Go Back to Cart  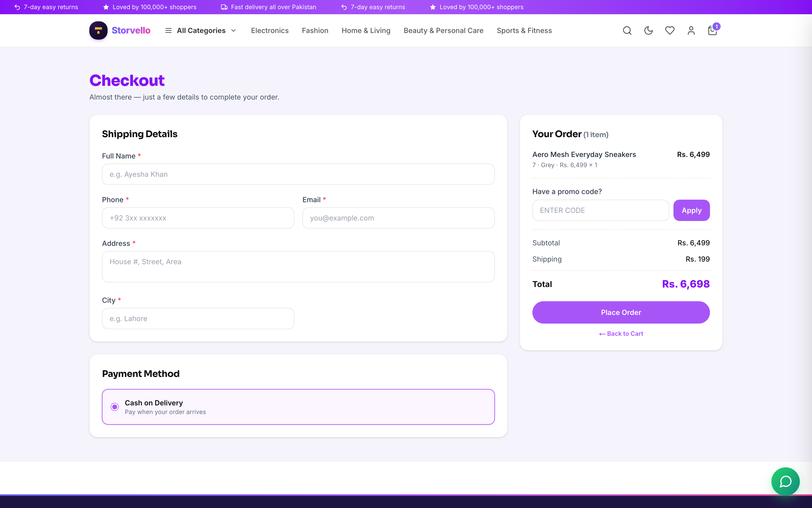point(621,334)
